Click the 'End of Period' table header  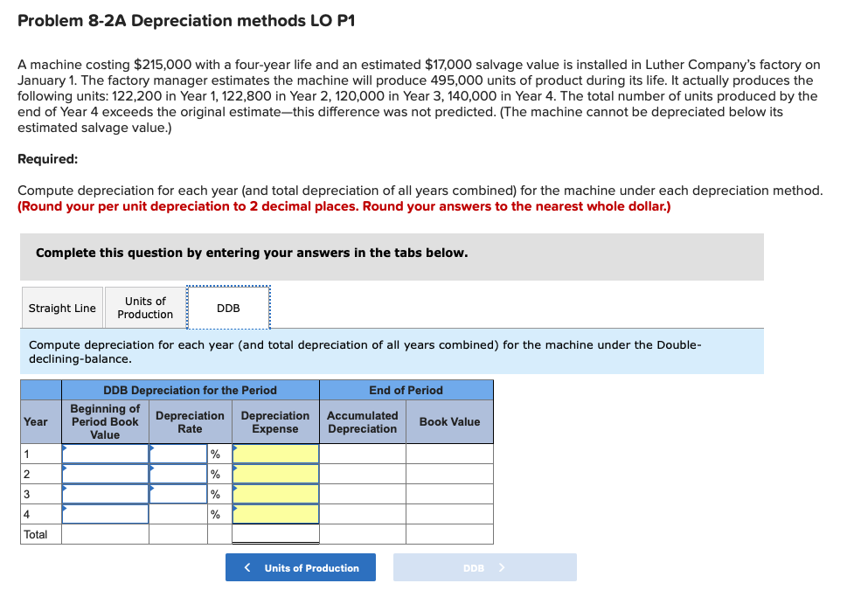[406, 390]
